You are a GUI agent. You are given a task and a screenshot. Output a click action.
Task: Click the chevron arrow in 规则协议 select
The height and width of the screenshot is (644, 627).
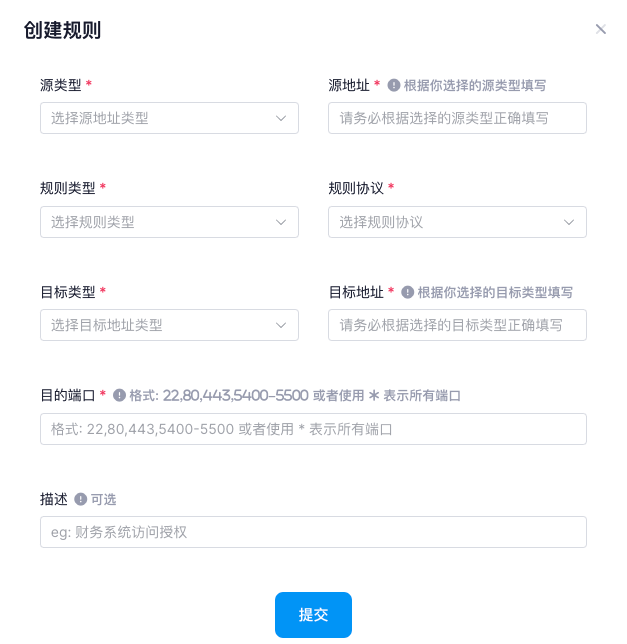(569, 223)
